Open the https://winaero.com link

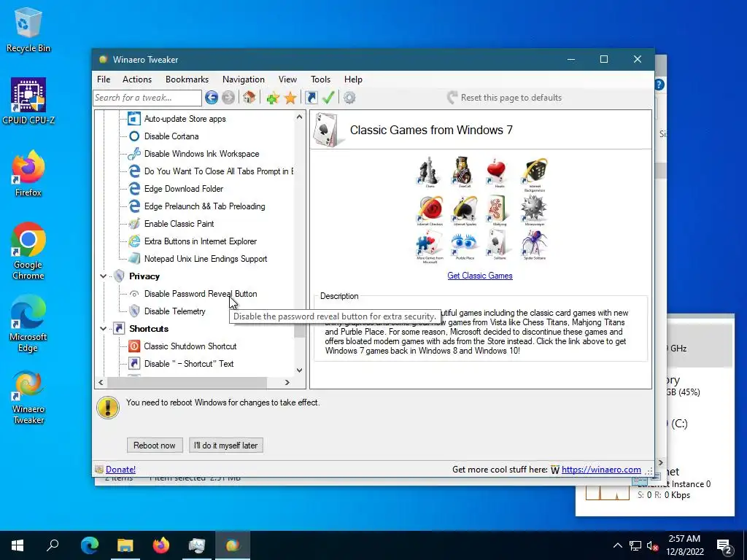tap(601, 470)
